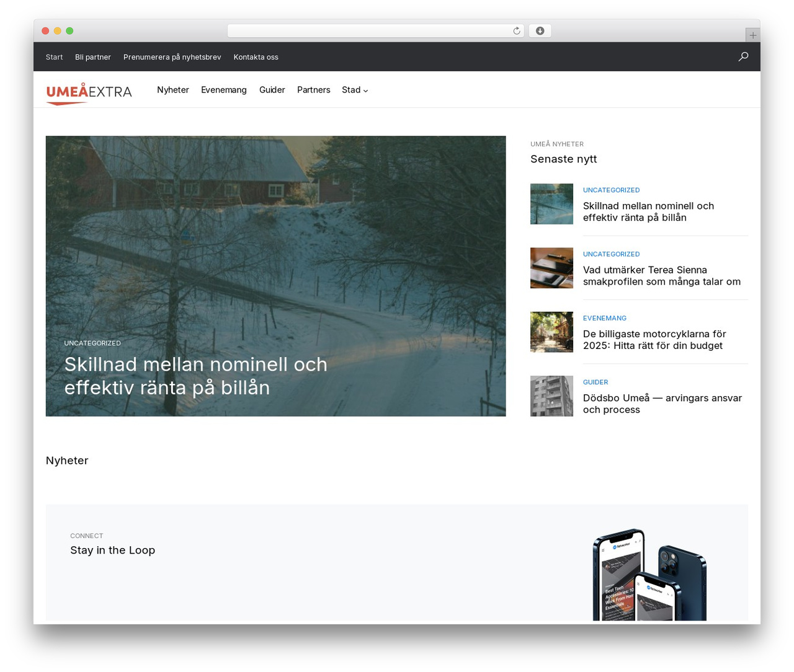Click the Umeå Extra logo
The height and width of the screenshot is (672, 794).
pos(89,93)
